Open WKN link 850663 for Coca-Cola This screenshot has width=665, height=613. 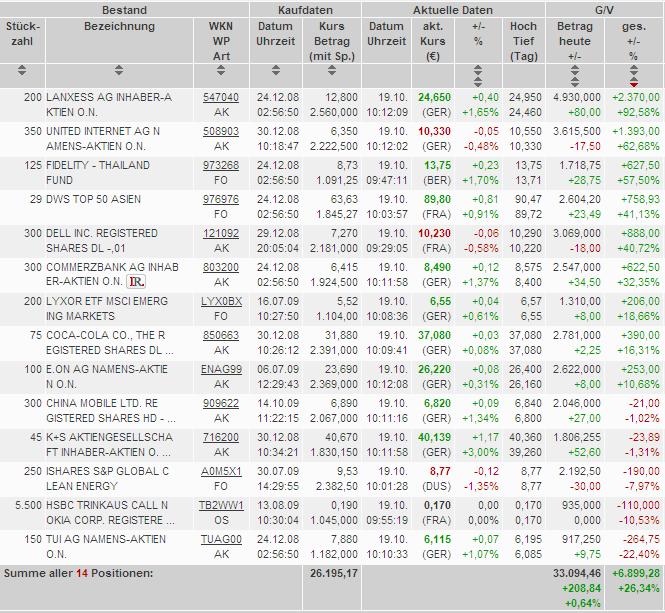coord(221,335)
